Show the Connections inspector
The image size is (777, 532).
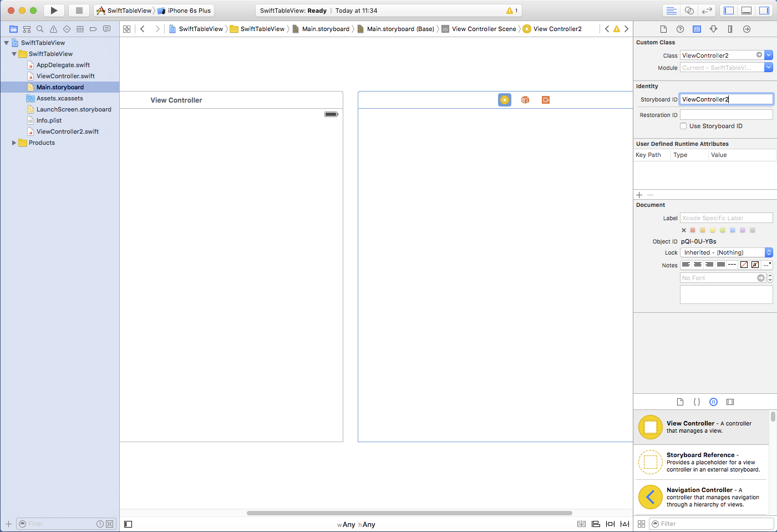tap(746, 29)
